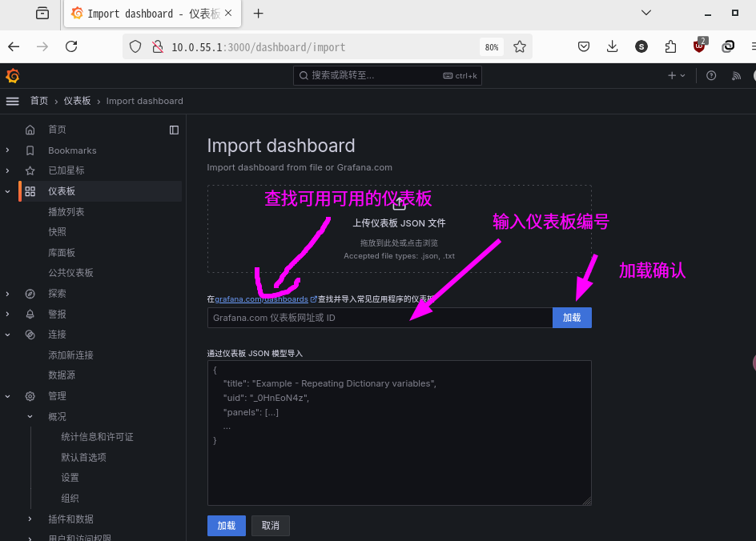Open 数据源 in the sidebar
Screen dimensions: 756x541
click(x=62, y=375)
